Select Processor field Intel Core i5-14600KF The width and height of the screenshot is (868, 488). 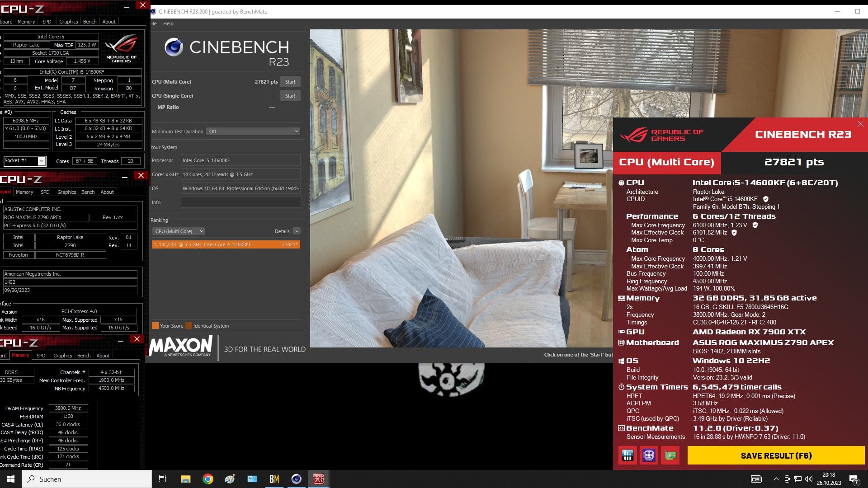tap(241, 160)
